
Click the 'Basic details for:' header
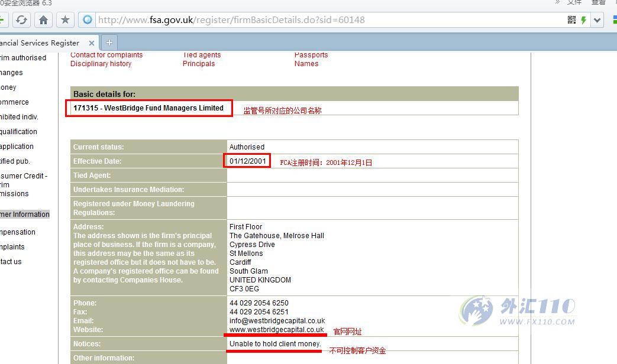click(104, 95)
